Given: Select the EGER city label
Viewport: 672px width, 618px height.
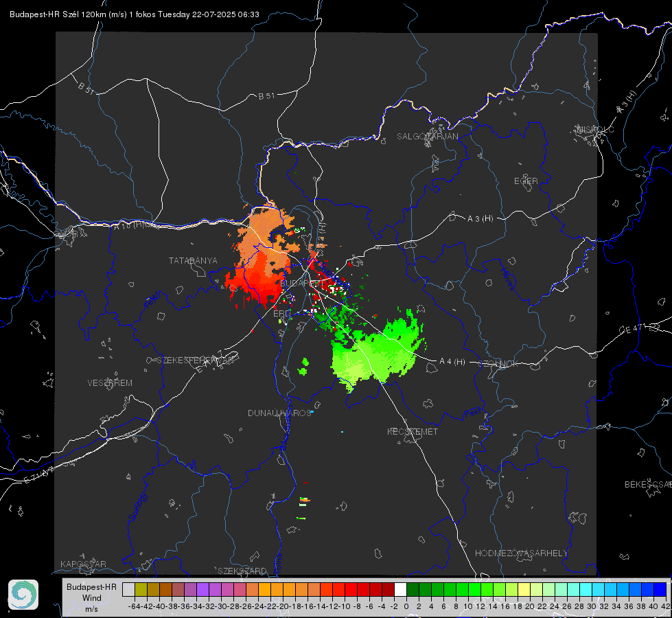Looking at the screenshot, I should [526, 181].
